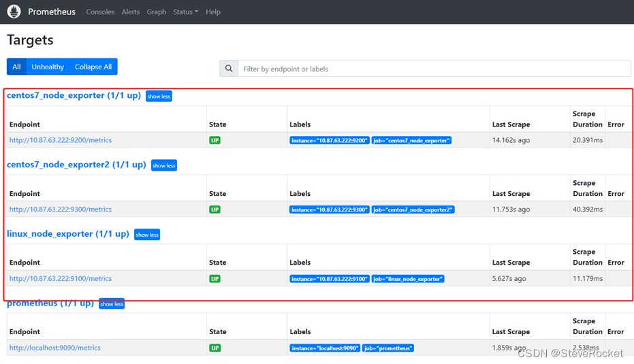Screen dimensions: 634x364
Task: Click the Prometheus flame logo icon
Action: pyautogui.click(x=14, y=12)
